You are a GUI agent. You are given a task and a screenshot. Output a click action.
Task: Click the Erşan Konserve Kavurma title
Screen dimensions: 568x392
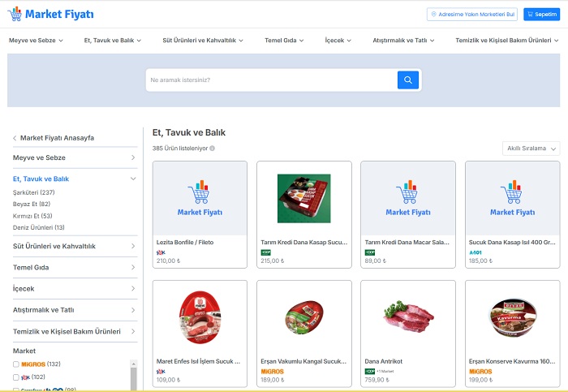(x=512, y=361)
